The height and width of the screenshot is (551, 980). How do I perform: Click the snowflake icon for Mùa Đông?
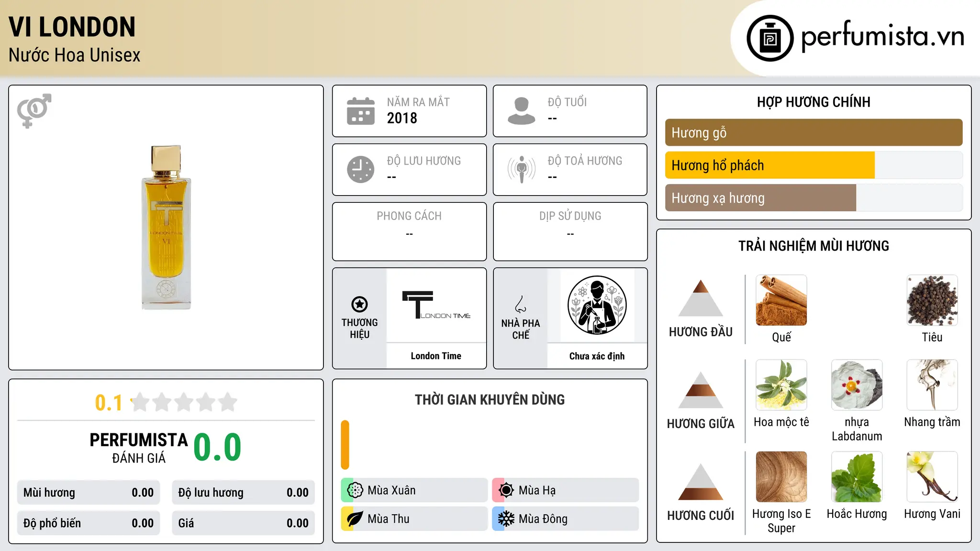point(506,519)
